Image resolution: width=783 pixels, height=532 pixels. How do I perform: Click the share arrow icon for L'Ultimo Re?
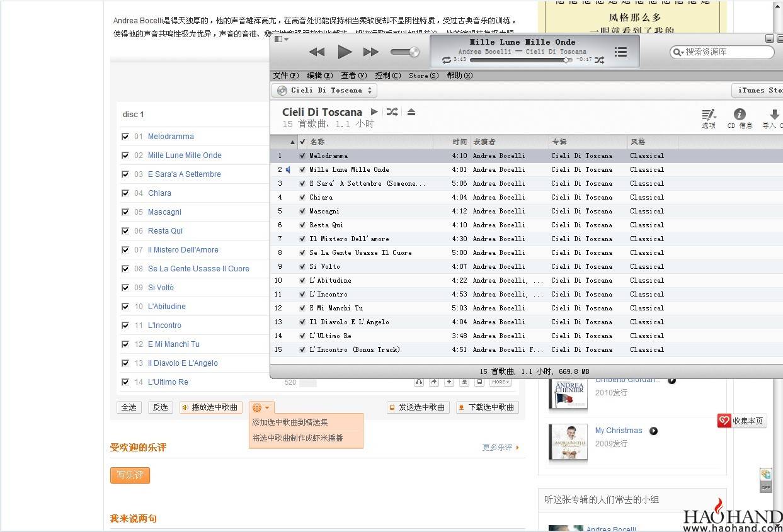tap(434, 382)
